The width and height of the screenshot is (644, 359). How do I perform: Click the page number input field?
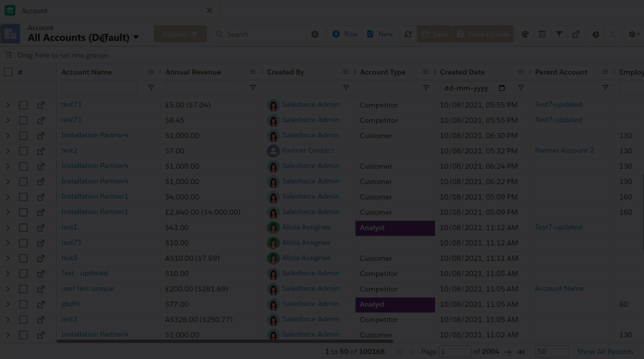(455, 352)
